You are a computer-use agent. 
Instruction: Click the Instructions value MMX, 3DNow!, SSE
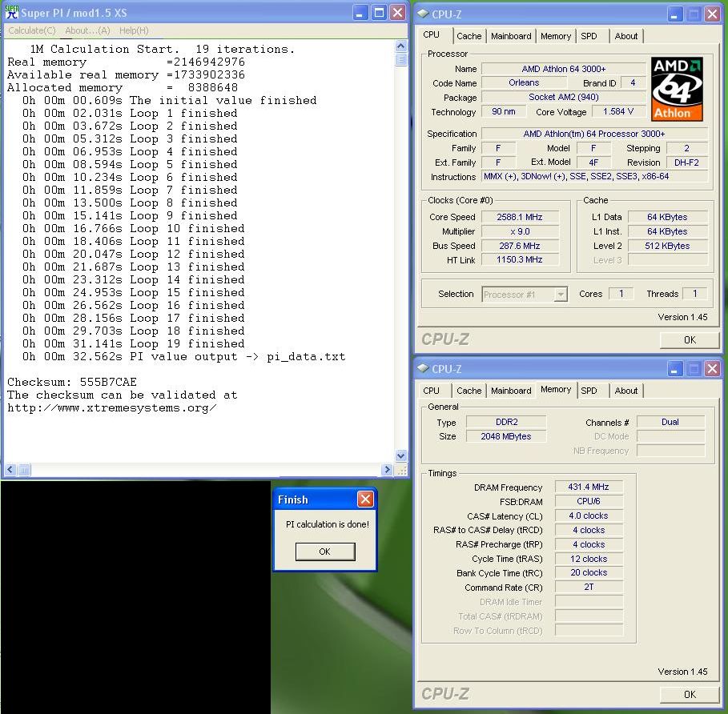[594, 176]
